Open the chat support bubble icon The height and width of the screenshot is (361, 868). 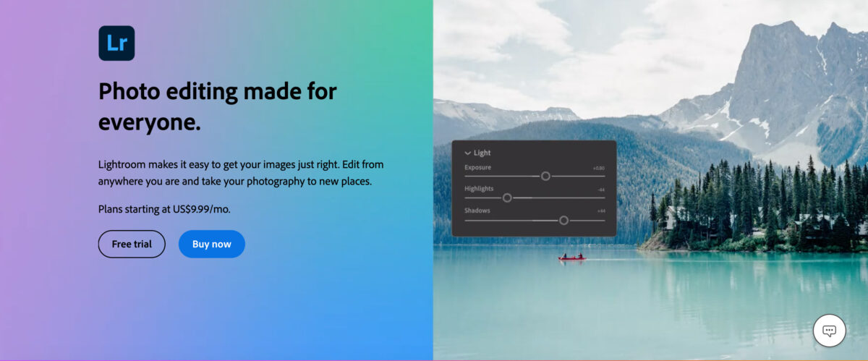[829, 331]
